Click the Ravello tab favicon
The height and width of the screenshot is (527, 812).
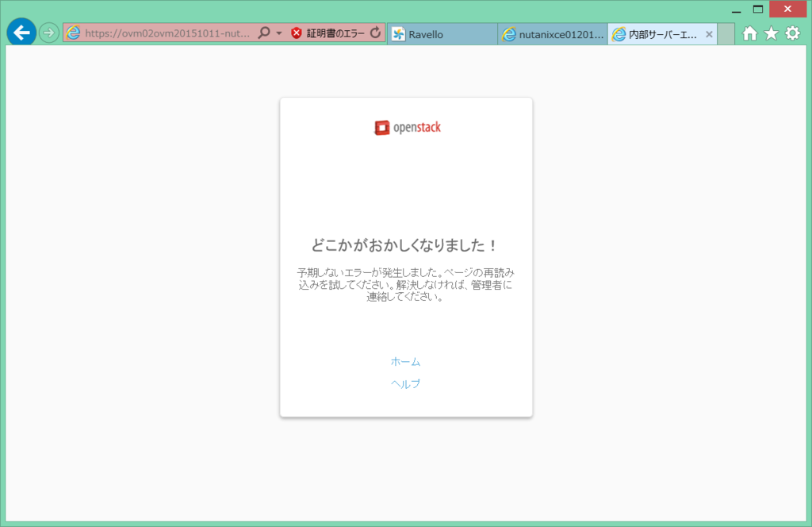tap(398, 34)
